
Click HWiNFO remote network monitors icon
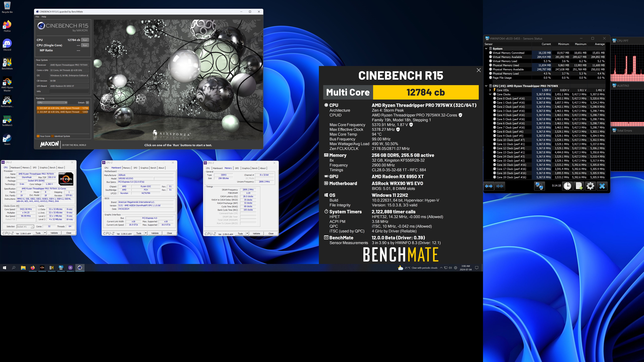point(539,186)
